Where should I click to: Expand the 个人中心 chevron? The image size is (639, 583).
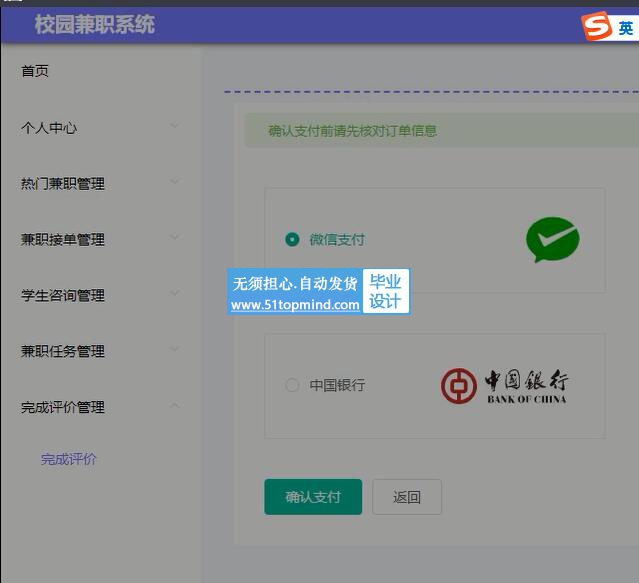(174, 125)
